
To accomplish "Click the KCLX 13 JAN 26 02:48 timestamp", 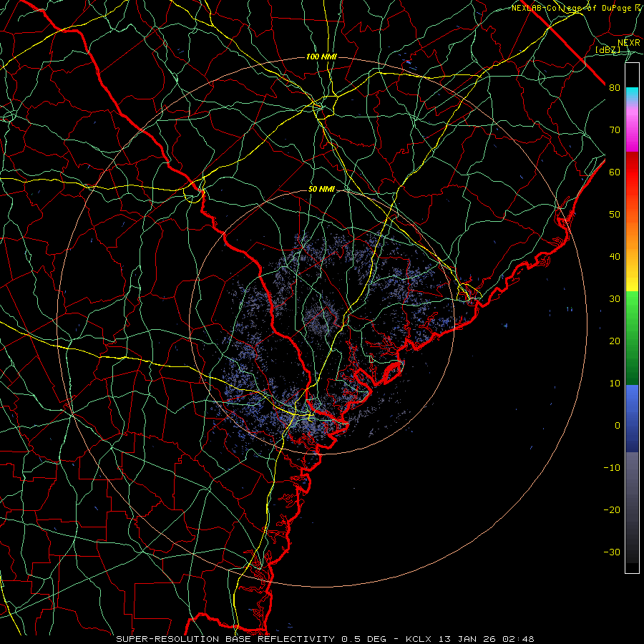I will [x=470, y=639].
